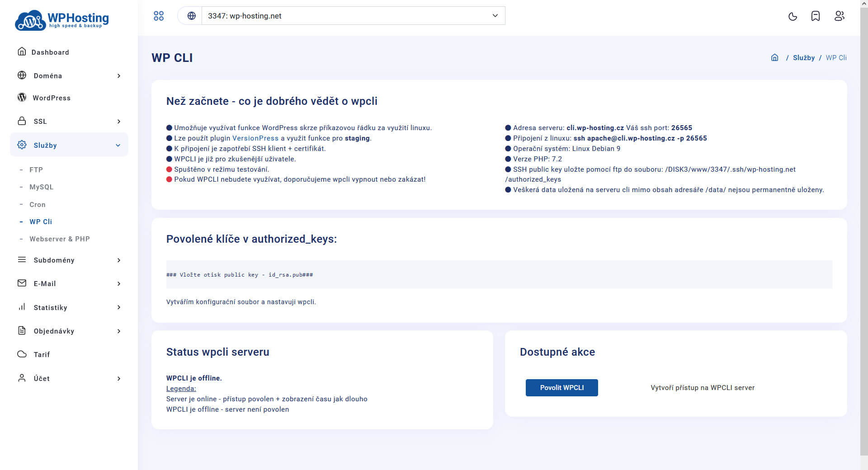The width and height of the screenshot is (868, 470).
Task: Click the Služby breadcrumb link
Action: (x=804, y=58)
